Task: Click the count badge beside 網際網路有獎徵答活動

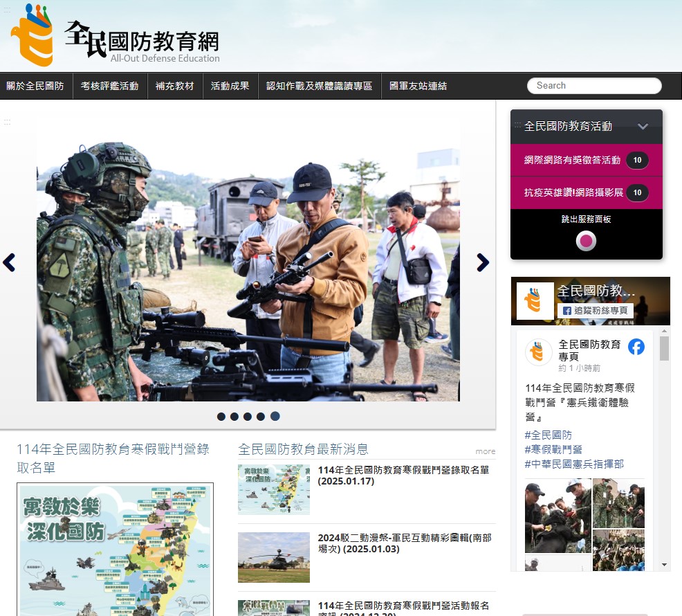Action: pos(637,161)
